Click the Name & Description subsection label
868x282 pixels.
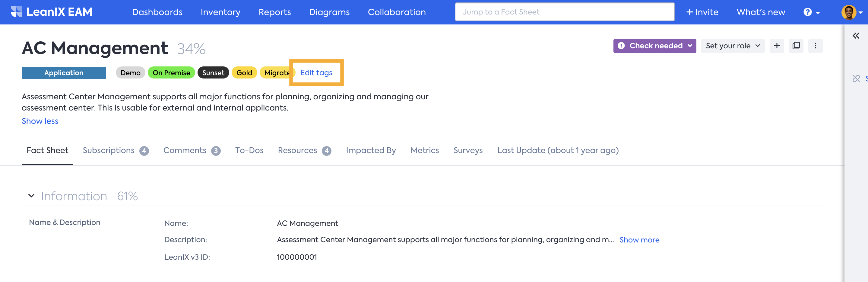pos(65,222)
